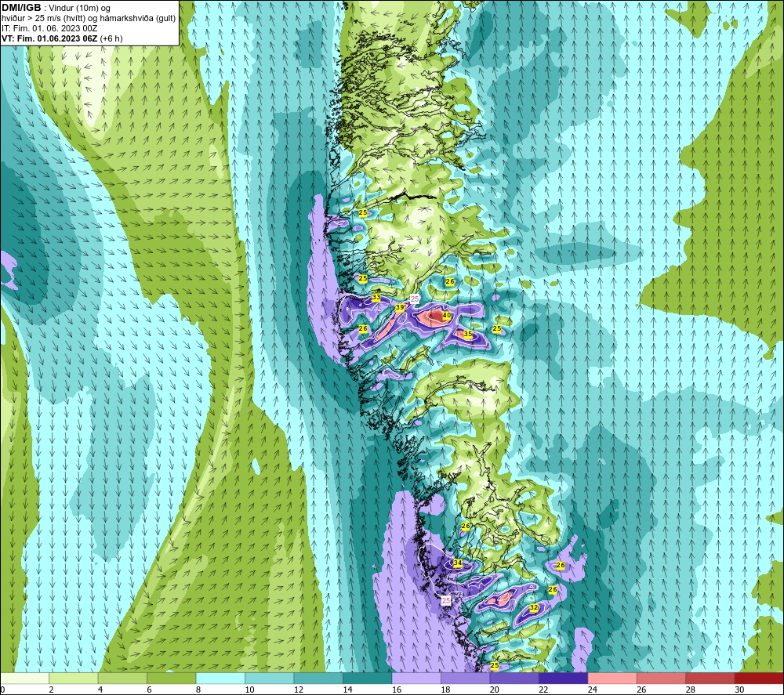Select the 6–8 m/s green legend swatch

point(172,678)
